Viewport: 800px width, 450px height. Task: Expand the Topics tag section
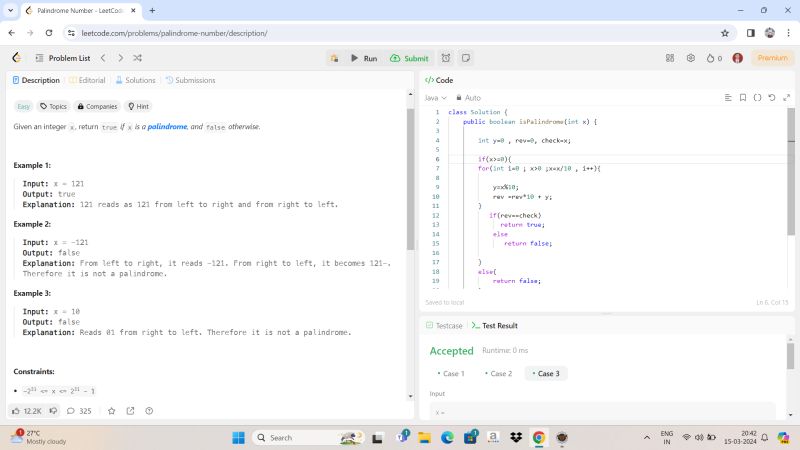tap(53, 106)
